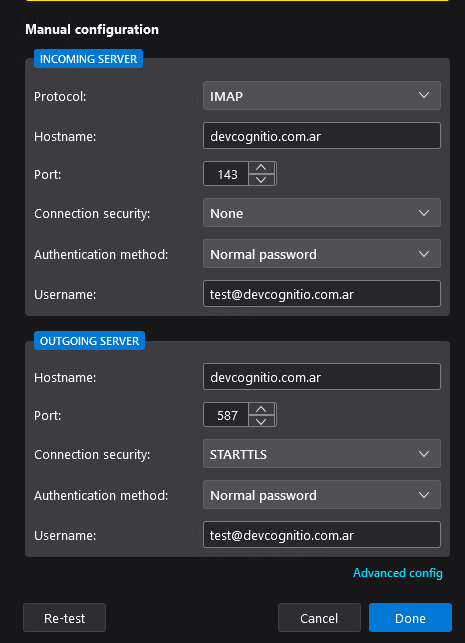Viewport: 465px width, 643px height.
Task: Open the Advanced config link
Action: pos(398,573)
